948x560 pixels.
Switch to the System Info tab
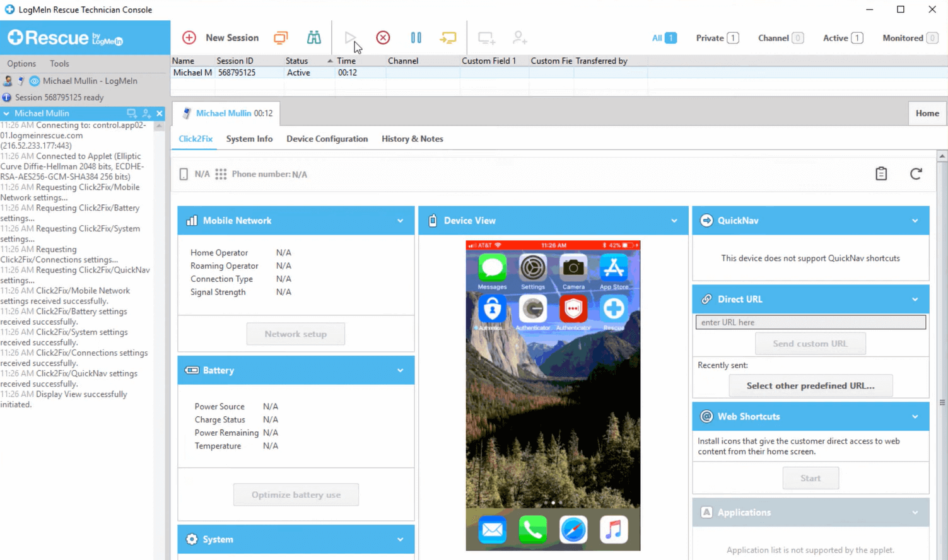[249, 139]
